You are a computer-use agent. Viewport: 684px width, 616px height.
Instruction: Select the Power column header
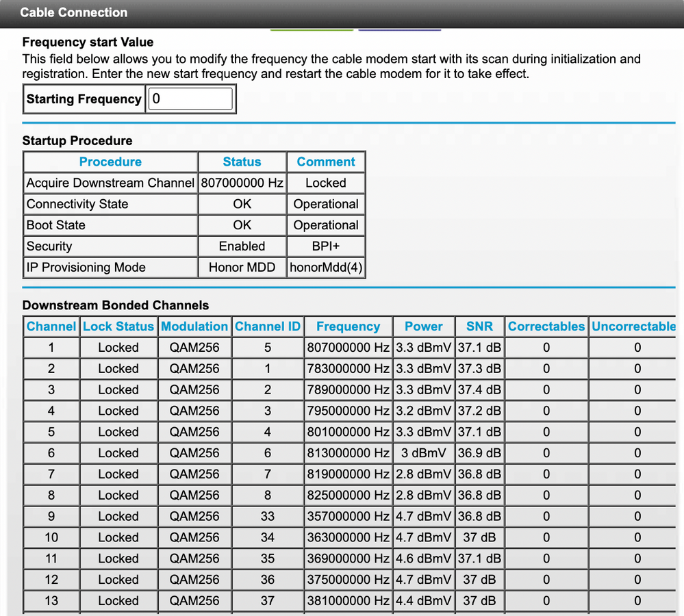(424, 327)
